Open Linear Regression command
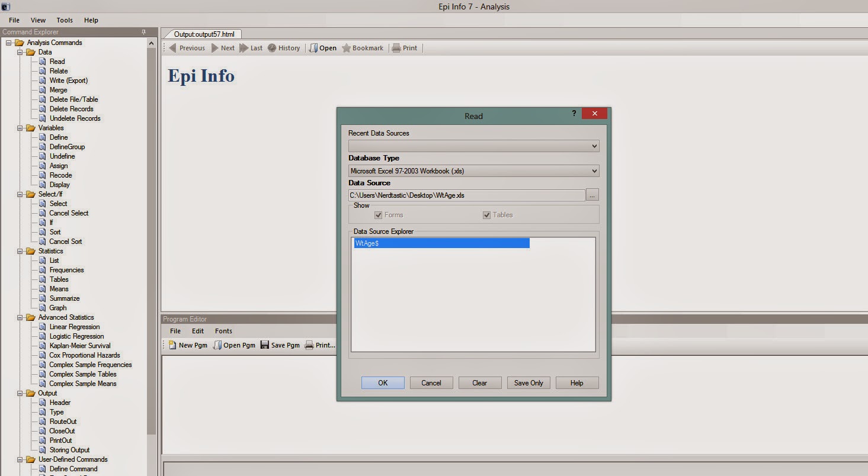868x476 pixels. [x=75, y=327]
